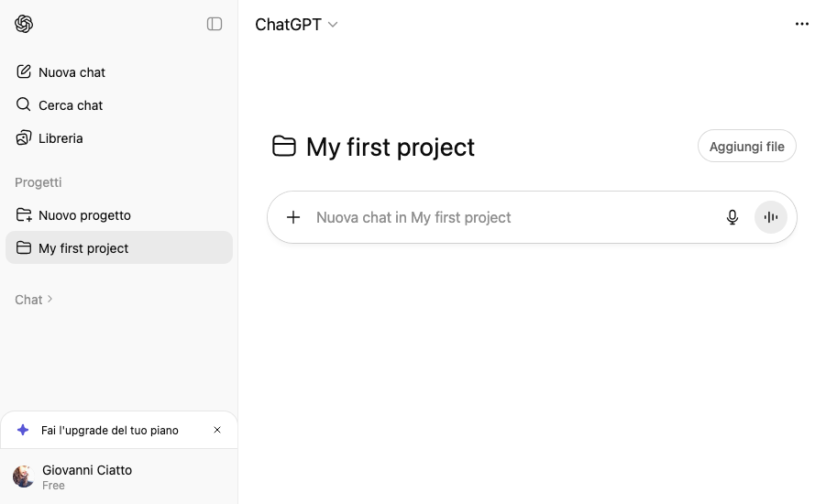Click the Aggiungi file button
The width and height of the screenshot is (826, 504).
pyautogui.click(x=746, y=147)
